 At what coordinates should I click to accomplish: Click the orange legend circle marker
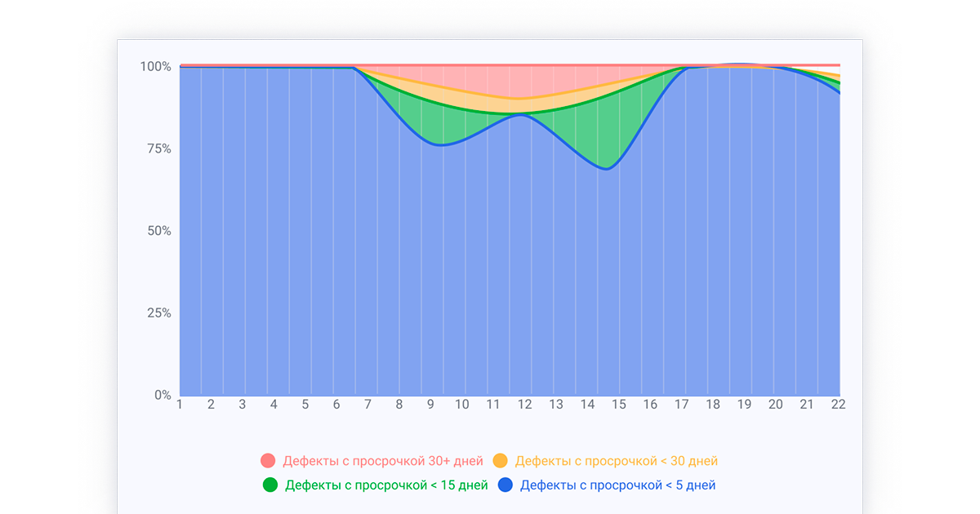pyautogui.click(x=501, y=460)
